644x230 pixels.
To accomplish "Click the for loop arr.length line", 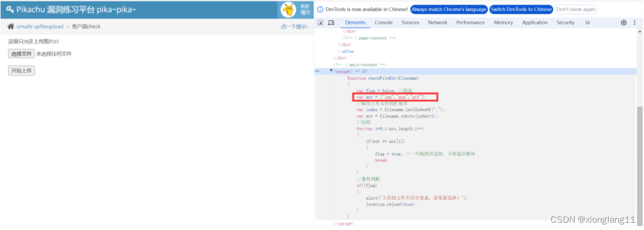I will [x=390, y=129].
